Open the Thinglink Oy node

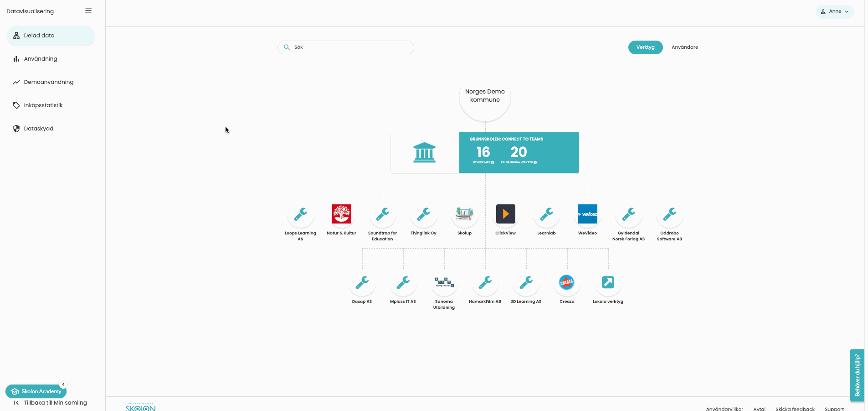coord(424,214)
